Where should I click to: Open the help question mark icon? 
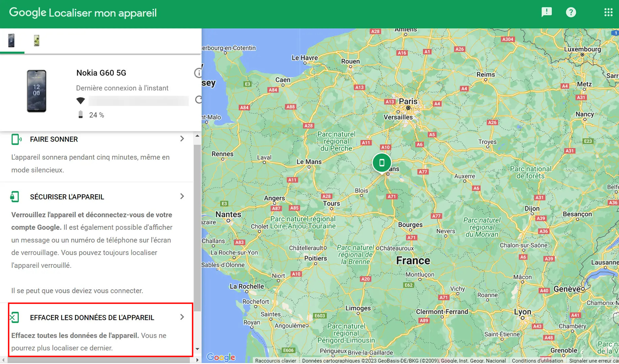[571, 13]
